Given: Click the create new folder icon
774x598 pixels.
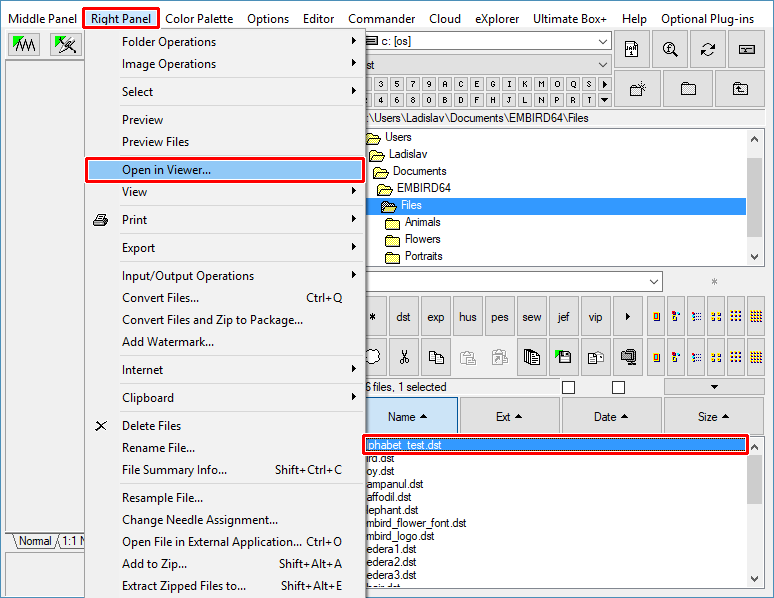Looking at the screenshot, I should pos(638,89).
